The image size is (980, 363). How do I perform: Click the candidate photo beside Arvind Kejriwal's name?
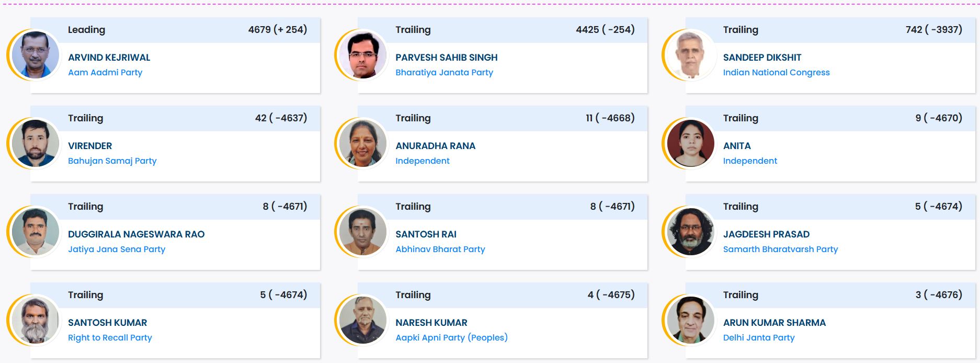(36, 55)
